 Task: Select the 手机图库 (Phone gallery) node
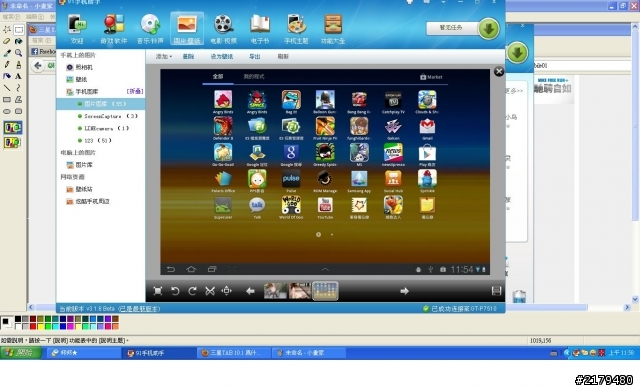(x=82, y=92)
